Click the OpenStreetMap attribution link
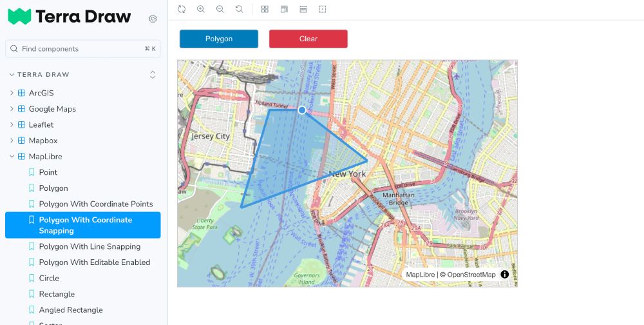This screenshot has height=325, width=644. coord(471,275)
